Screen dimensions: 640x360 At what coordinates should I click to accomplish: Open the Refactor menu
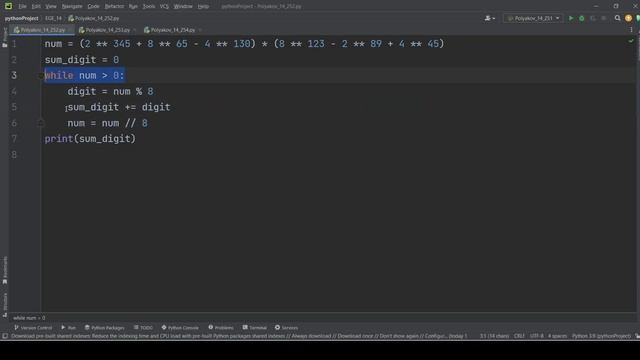coord(114,6)
